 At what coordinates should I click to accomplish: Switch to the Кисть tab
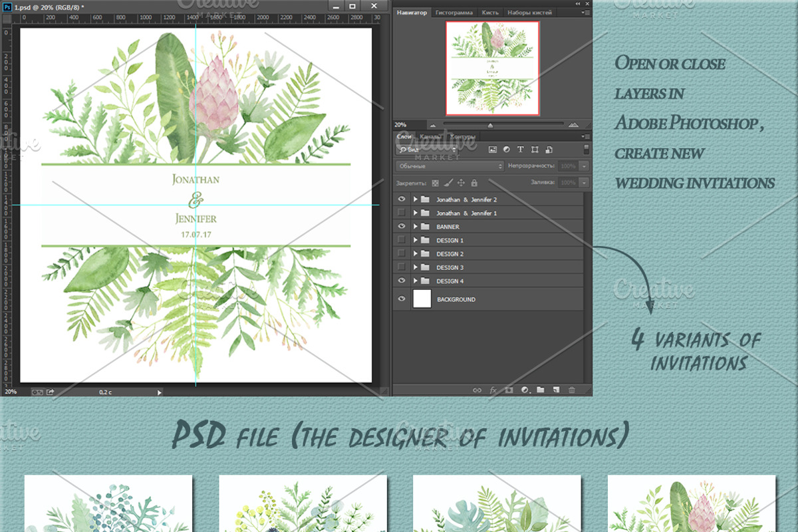click(x=490, y=12)
